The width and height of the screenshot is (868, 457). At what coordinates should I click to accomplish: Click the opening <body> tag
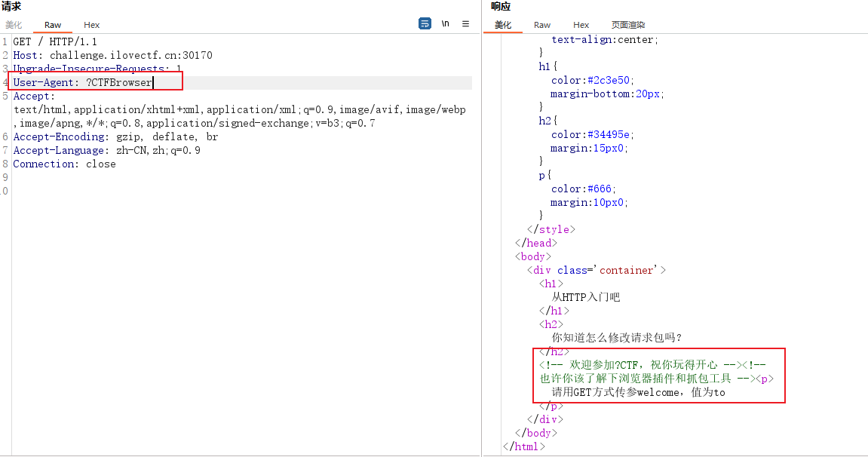[x=532, y=256]
